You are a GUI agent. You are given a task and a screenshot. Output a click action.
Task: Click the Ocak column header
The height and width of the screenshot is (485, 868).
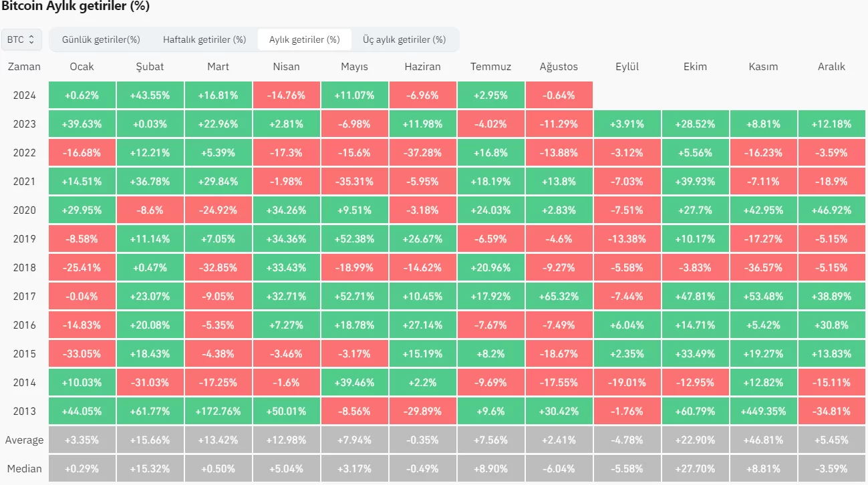pyautogui.click(x=82, y=67)
